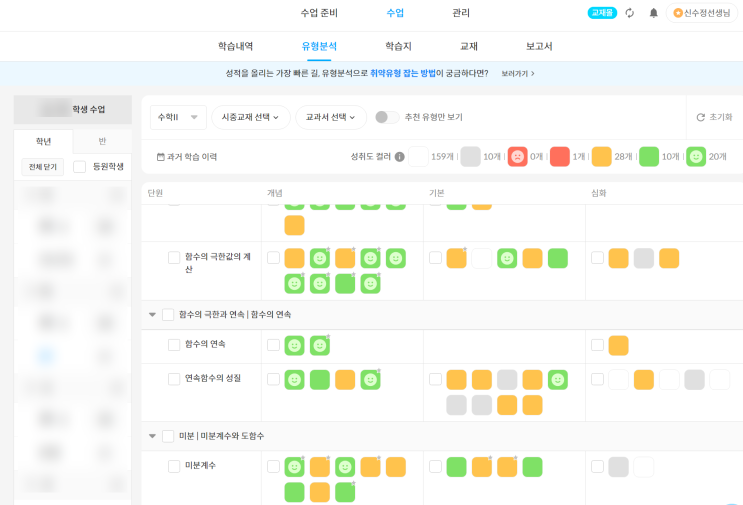The height and width of the screenshot is (505, 743).
Task: Select the 학년 sidebar tab
Action: tap(43, 141)
